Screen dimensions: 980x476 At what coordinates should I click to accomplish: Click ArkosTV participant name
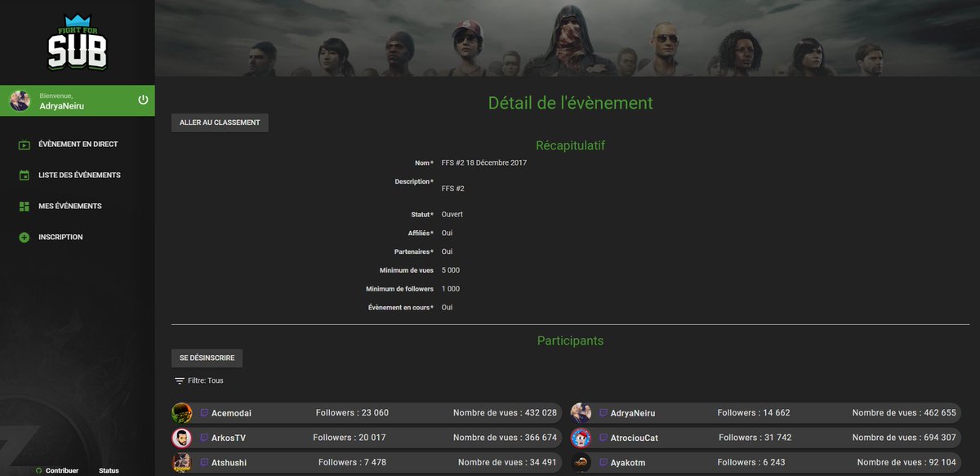[x=229, y=438]
